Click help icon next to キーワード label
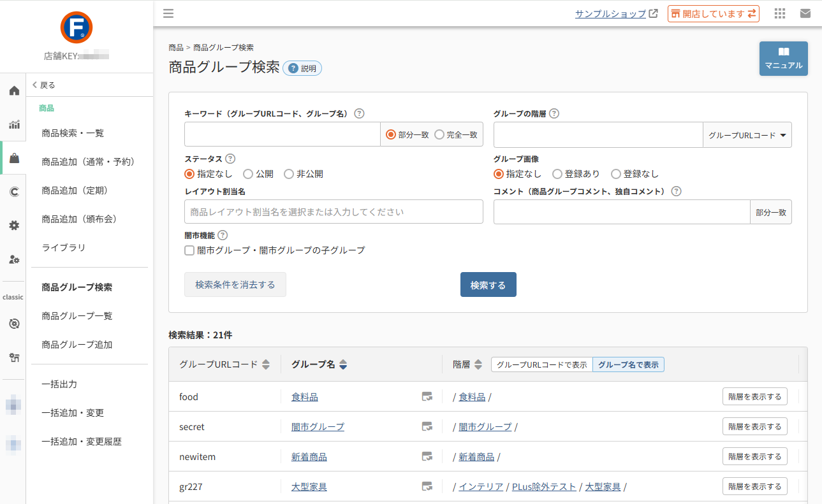 pos(359,113)
